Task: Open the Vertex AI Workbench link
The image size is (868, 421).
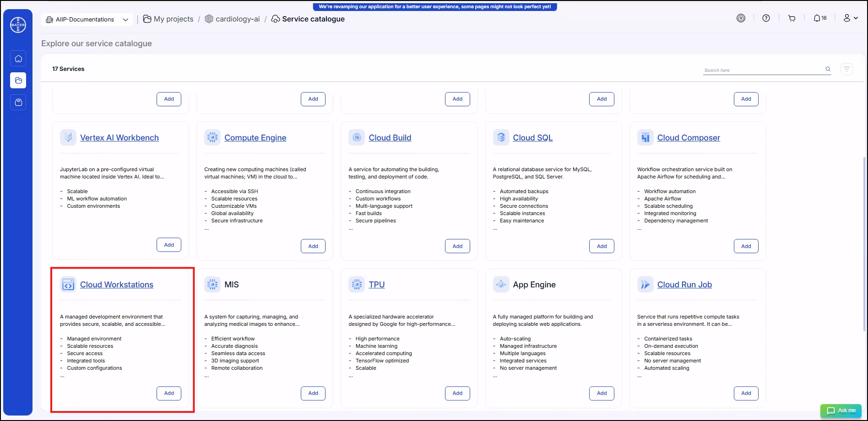Action: [119, 138]
